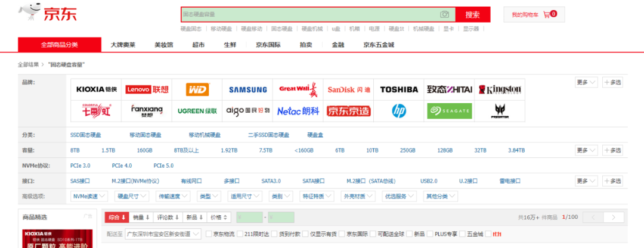Expand the 特征特质 dropdown

point(317,196)
